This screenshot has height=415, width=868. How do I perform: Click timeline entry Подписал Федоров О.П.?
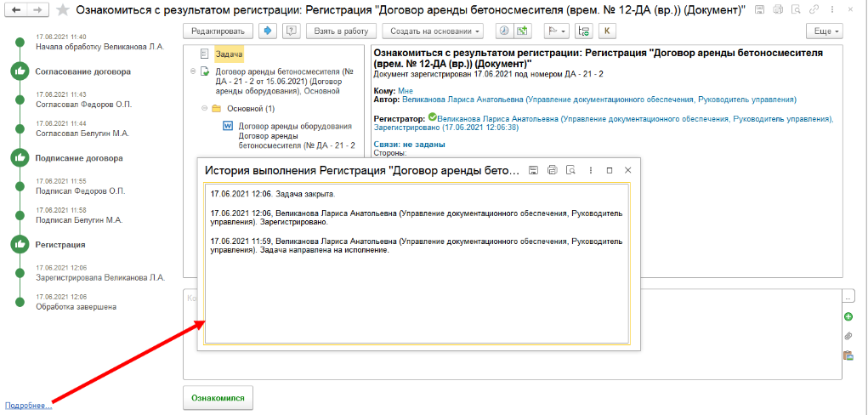(81, 191)
